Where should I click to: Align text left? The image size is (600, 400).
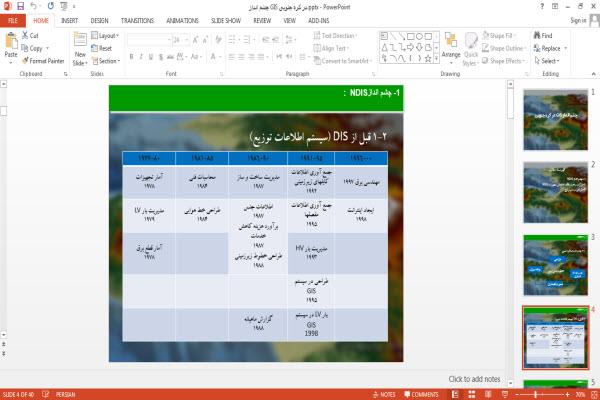[232, 57]
